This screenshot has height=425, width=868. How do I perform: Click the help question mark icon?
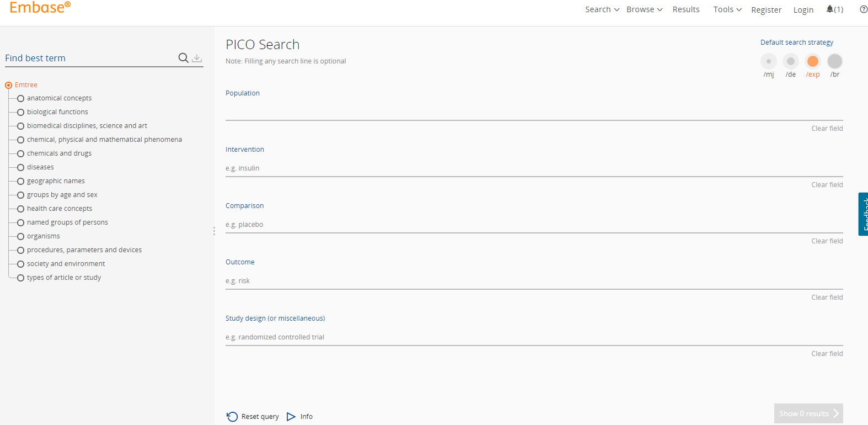(x=864, y=9)
